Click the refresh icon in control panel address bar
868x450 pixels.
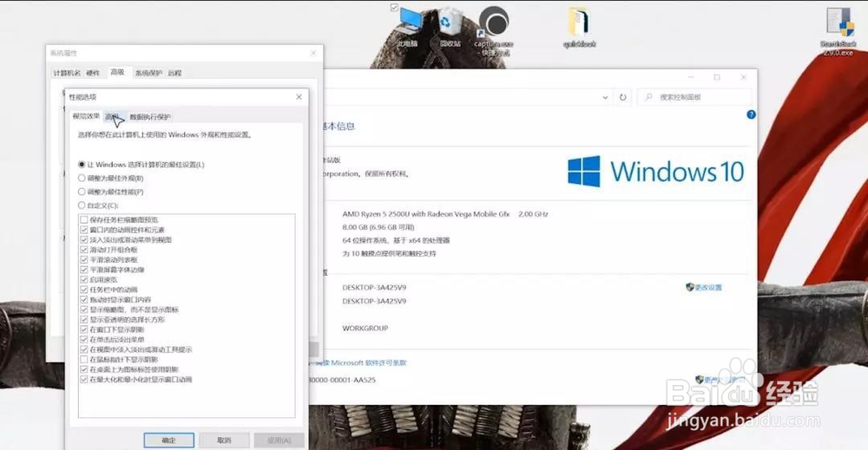coord(622,97)
